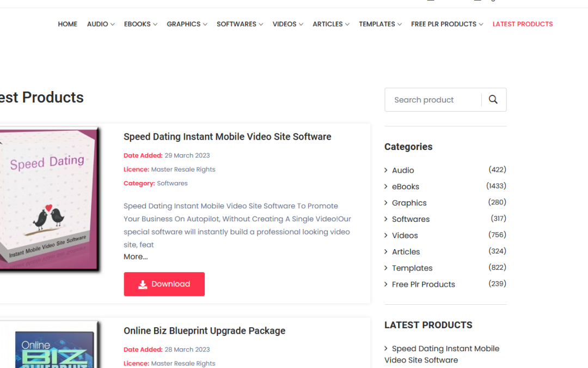Open the GRAPHICS navigation menu
The height and width of the screenshot is (368, 588).
[184, 24]
